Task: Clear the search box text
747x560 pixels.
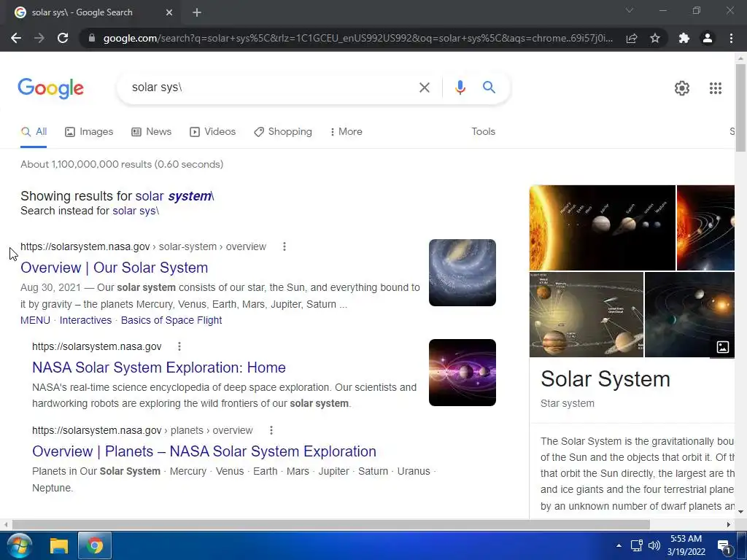Action: point(424,87)
